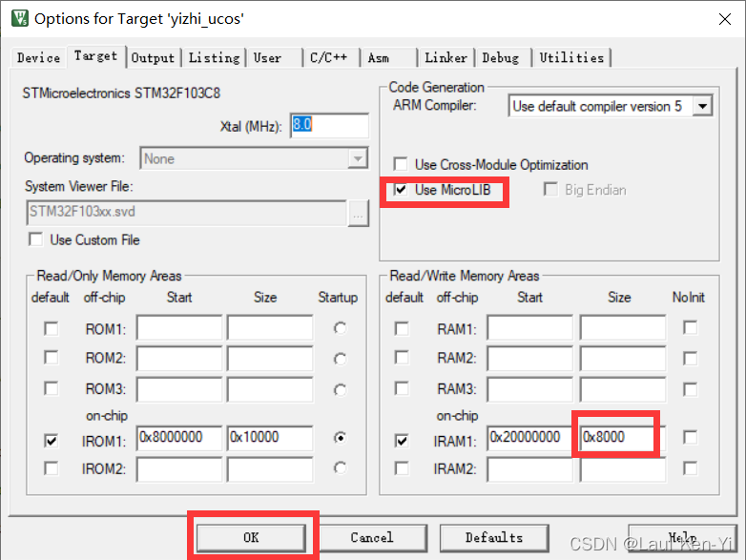Enable NoInit for IRAM1
The width and height of the screenshot is (746, 560).
tap(690, 437)
